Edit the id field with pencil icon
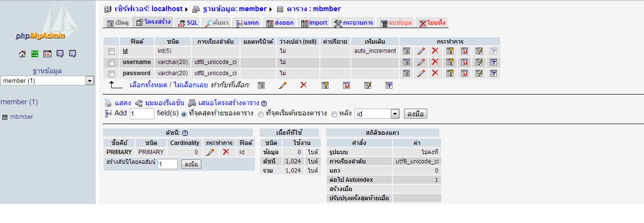Image resolution: width=644 pixels, height=223 pixels. pyautogui.click(x=421, y=50)
